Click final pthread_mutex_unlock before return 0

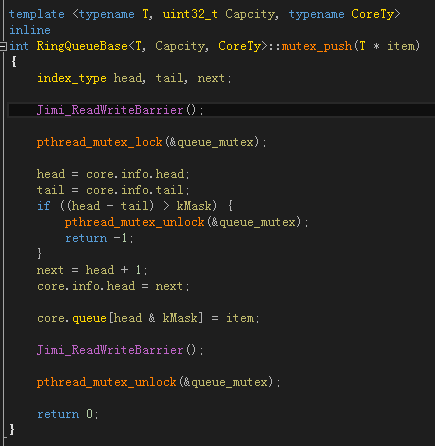click(x=106, y=382)
